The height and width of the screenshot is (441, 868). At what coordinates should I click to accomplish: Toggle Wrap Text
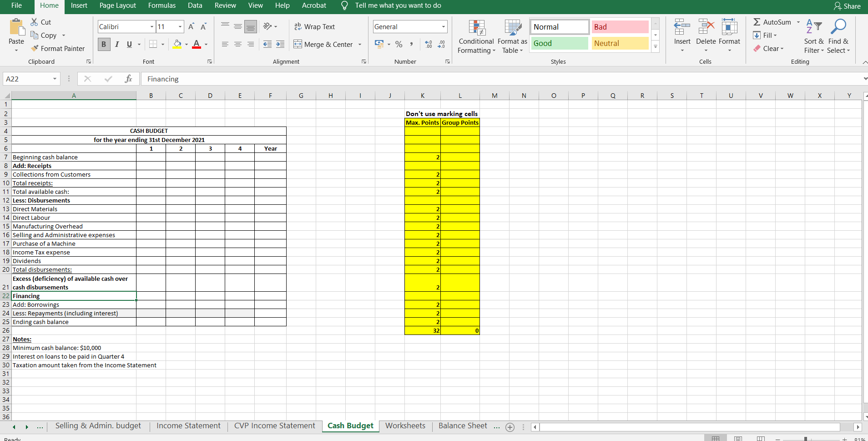pyautogui.click(x=314, y=26)
